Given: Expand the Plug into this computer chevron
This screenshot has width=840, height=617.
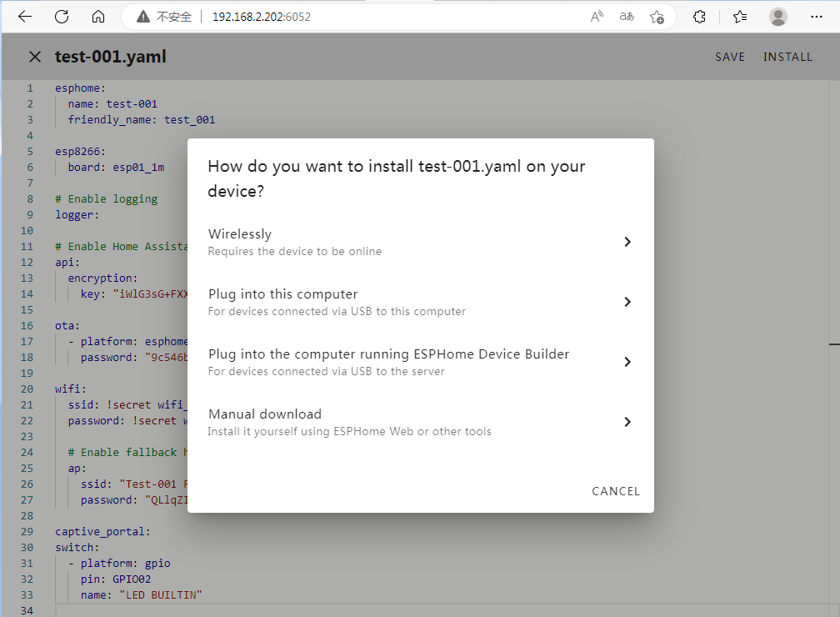Looking at the screenshot, I should click(627, 302).
